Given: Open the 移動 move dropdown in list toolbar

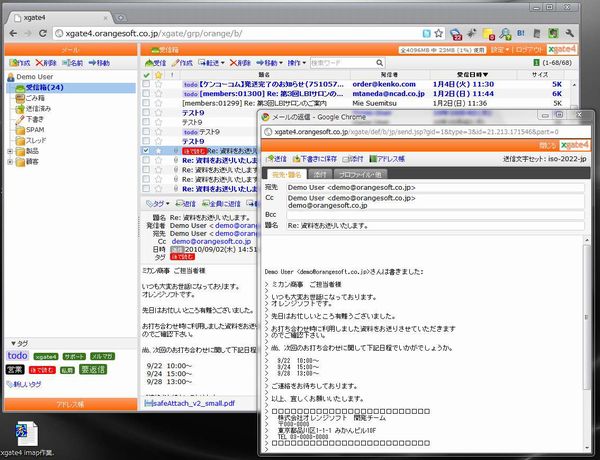Looking at the screenshot, I should pyautogui.click(x=269, y=63).
